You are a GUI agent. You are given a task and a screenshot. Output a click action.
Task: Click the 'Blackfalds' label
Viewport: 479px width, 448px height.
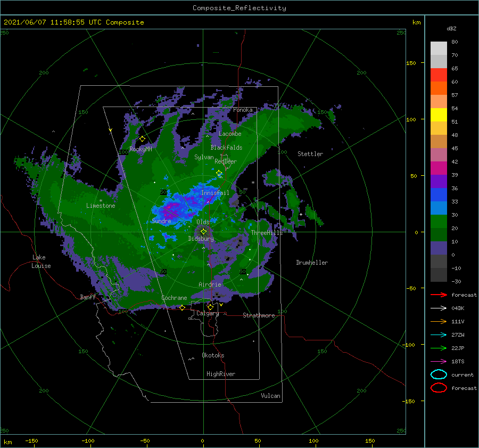pyautogui.click(x=226, y=148)
